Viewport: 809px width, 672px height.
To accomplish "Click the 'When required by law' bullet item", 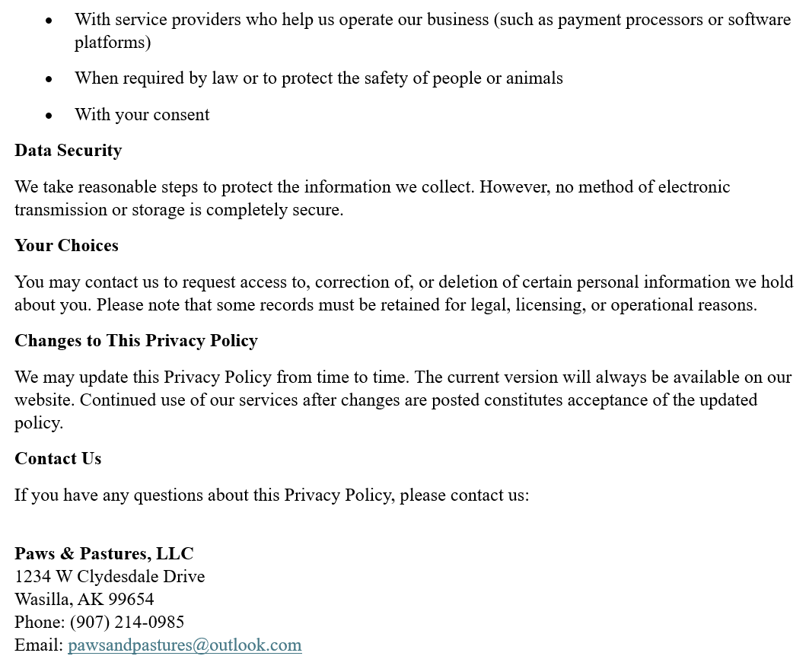I will point(319,78).
